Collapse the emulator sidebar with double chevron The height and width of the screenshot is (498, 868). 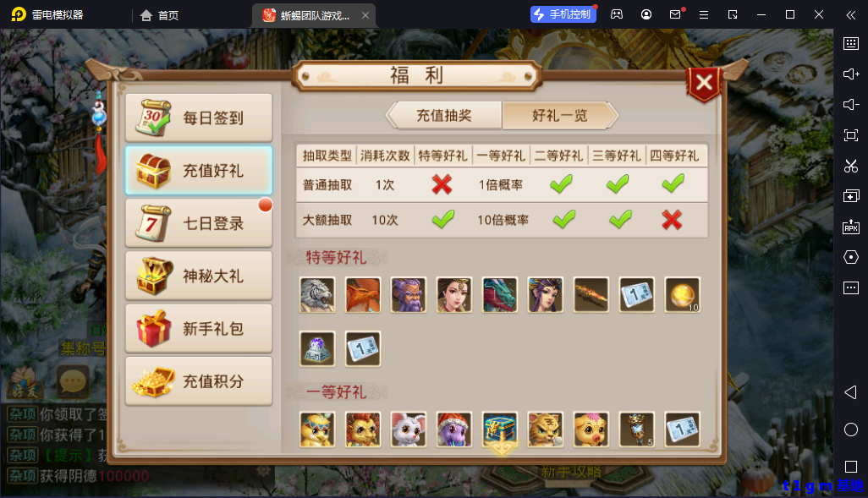(x=851, y=15)
